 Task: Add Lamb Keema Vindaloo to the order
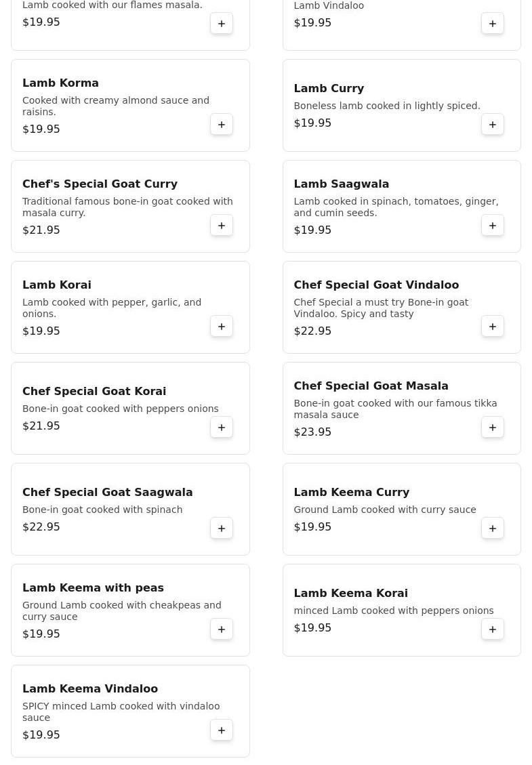click(222, 730)
